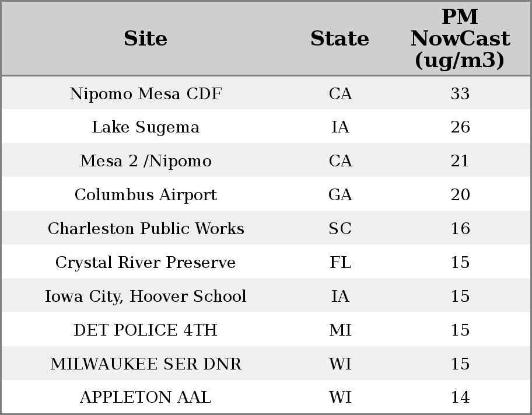
Task: Select the SC state cell
Action: 340,228
